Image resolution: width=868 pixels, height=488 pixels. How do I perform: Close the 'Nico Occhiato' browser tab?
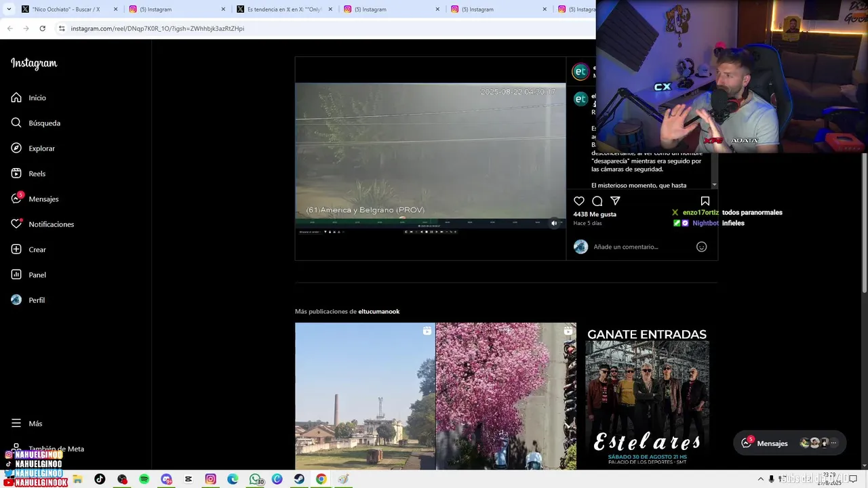116,9
